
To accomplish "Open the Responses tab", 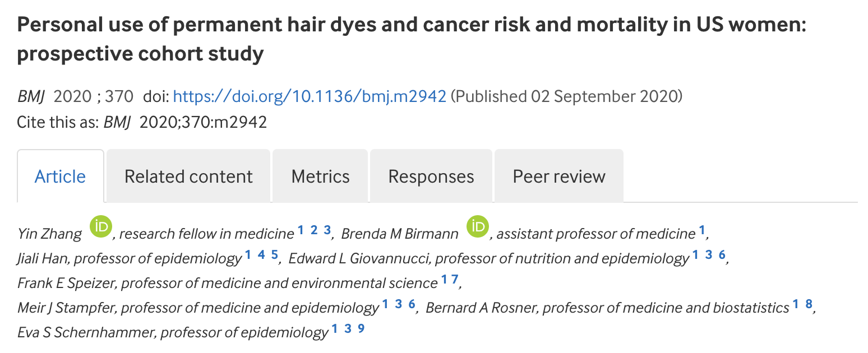I will click(x=431, y=176).
